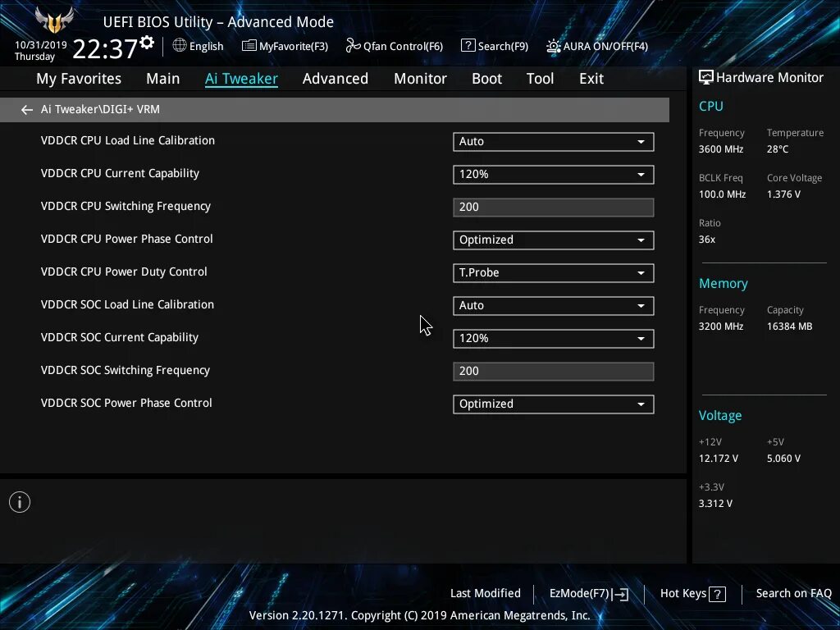The image size is (840, 630).
Task: Click the Hardware Monitor panel icon
Action: [x=706, y=76]
